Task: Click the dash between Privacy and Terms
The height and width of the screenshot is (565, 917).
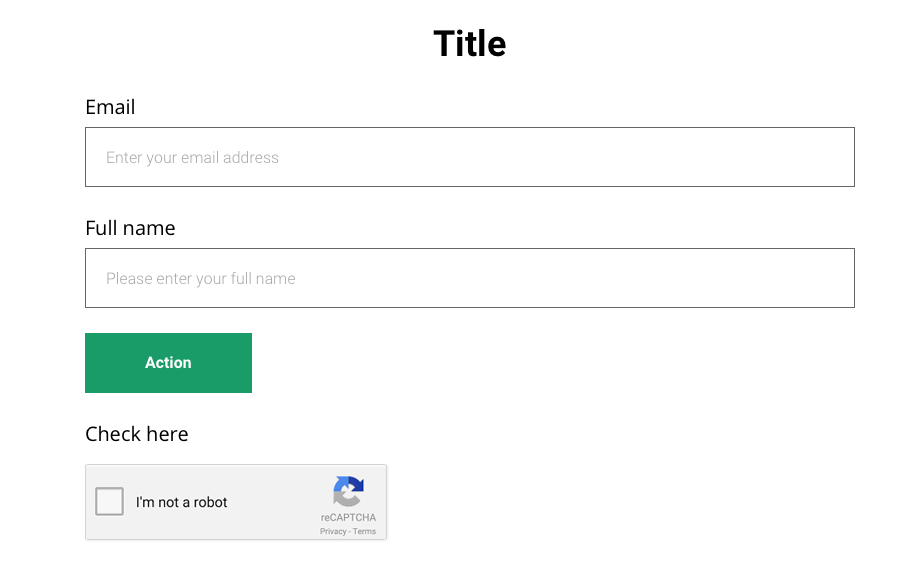Action: pos(349,531)
